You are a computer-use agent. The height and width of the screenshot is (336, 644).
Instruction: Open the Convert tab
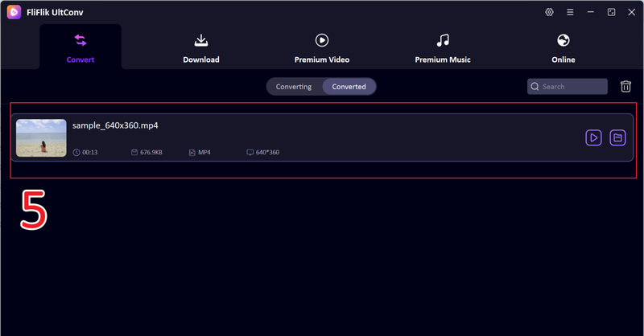80,47
